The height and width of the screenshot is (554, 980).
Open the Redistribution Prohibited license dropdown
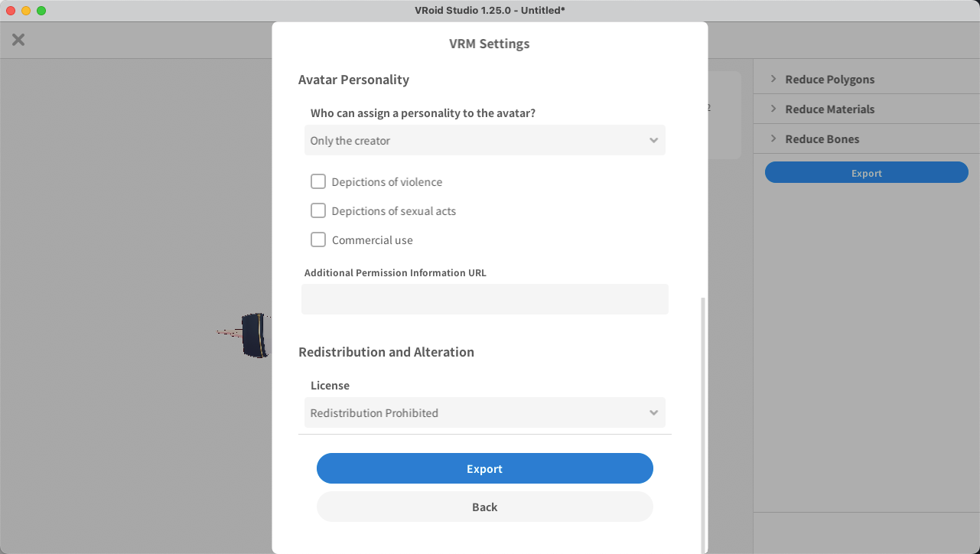pos(483,413)
